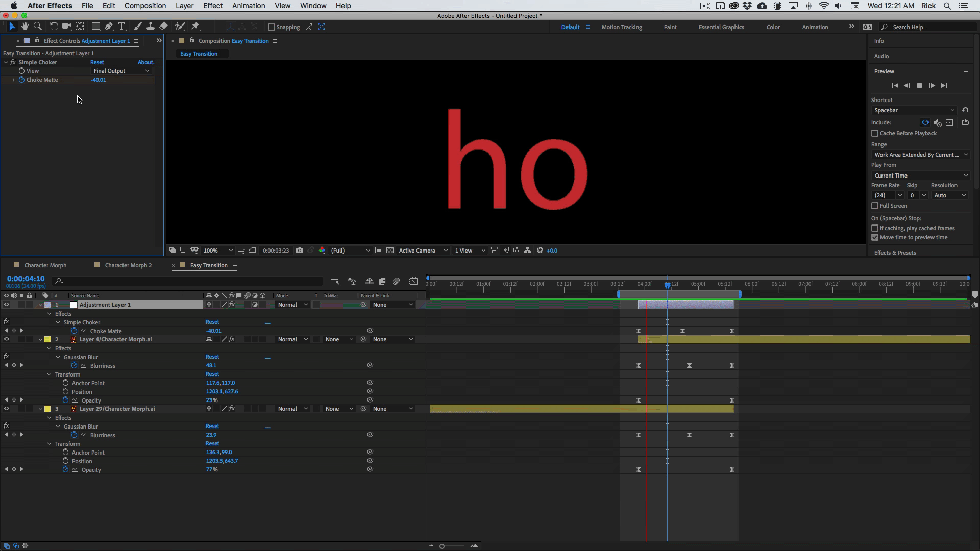The height and width of the screenshot is (551, 980).
Task: Open the Composition menu
Action: pos(145,6)
